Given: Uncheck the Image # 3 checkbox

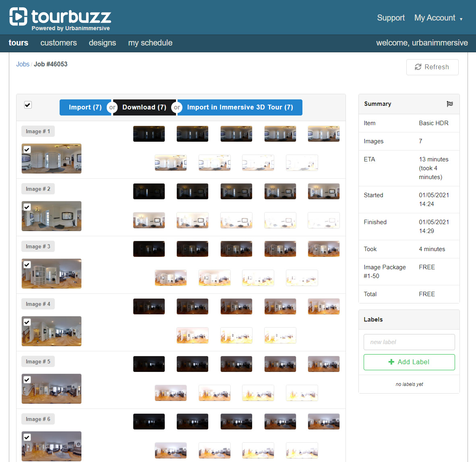Looking at the screenshot, I should (x=27, y=265).
